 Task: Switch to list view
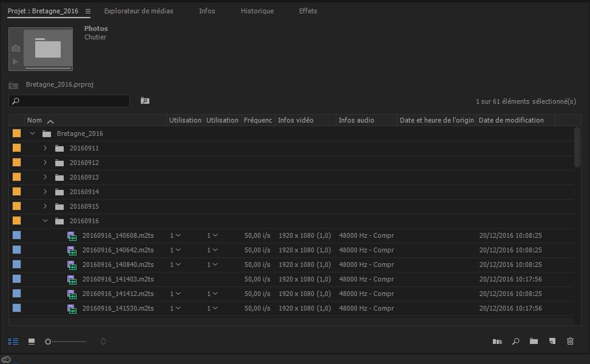(13, 342)
